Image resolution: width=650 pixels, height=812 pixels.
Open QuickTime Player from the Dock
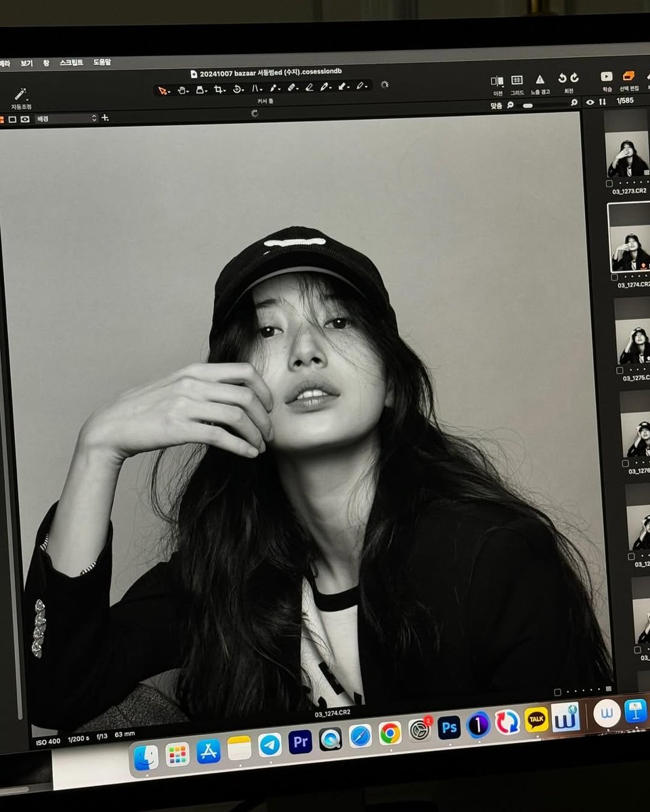coord(330,739)
